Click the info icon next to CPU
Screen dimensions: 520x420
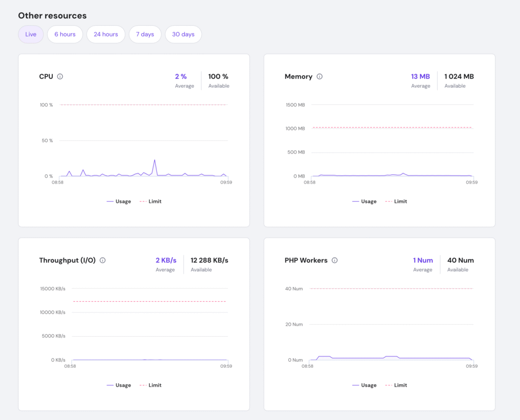60,77
